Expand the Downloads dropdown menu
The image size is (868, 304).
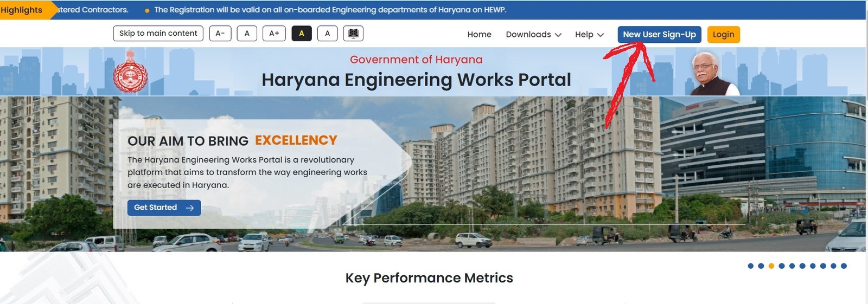point(533,34)
